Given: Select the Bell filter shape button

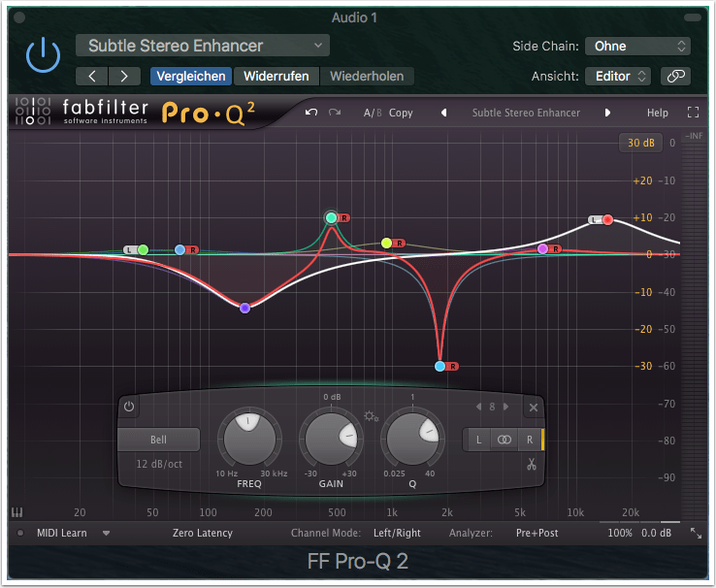Looking at the screenshot, I should click(158, 440).
